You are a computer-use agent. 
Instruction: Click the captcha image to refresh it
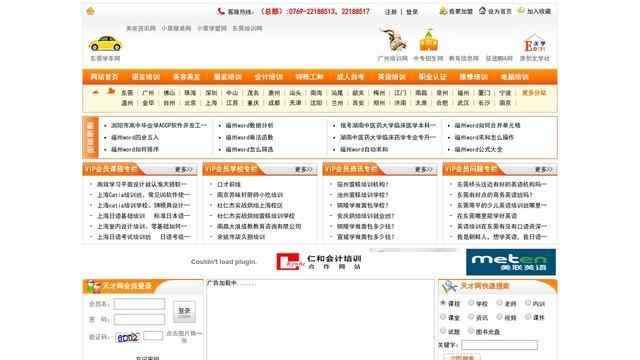128,337
